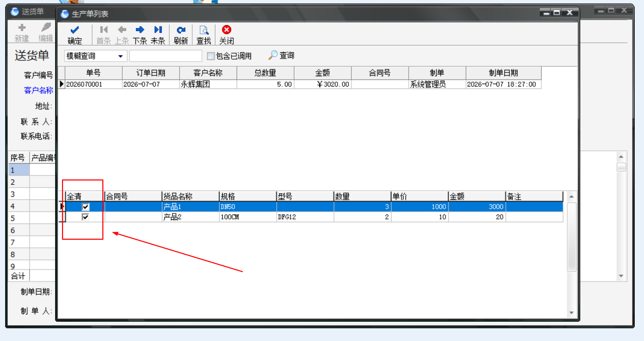Click the search text input field

click(165, 56)
